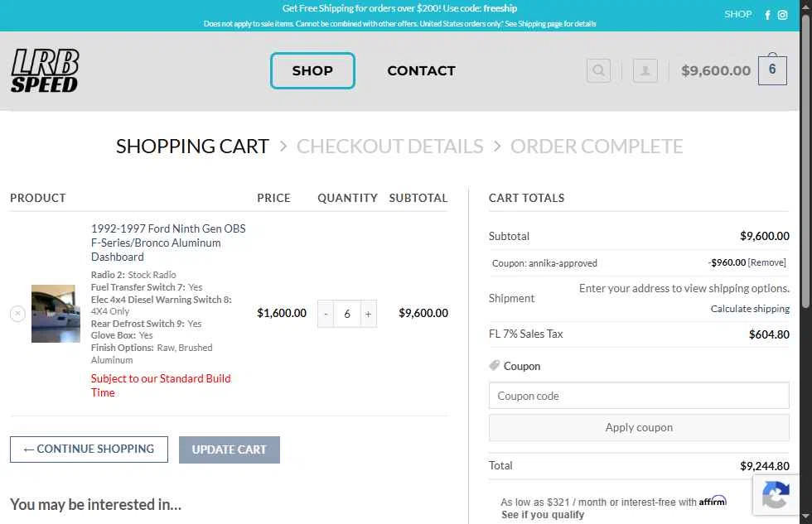Image resolution: width=812 pixels, height=524 pixels.
Task: Click the SHOP link in top bar
Action: (x=738, y=14)
